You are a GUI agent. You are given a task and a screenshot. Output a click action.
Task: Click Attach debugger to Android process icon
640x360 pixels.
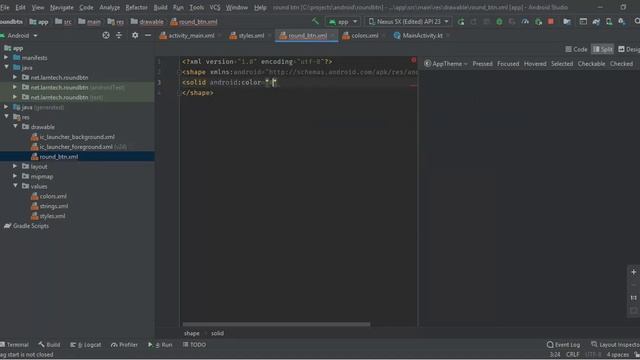(538, 22)
